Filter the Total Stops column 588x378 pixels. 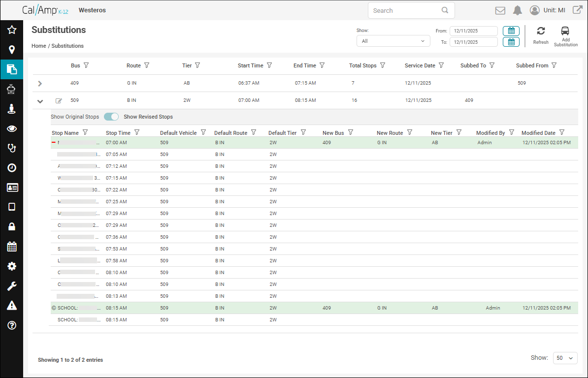383,65
